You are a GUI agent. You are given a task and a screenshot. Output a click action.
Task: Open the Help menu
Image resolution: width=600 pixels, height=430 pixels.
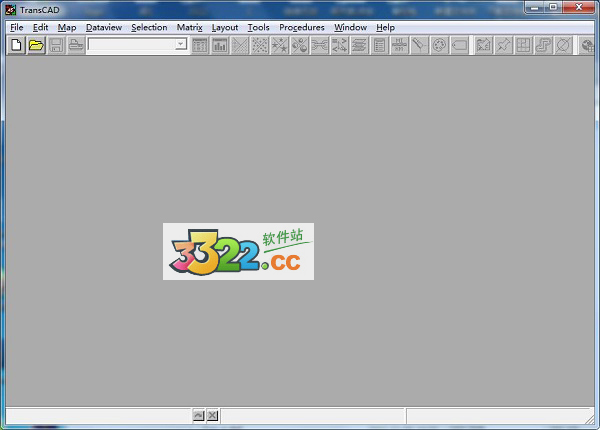pos(385,28)
